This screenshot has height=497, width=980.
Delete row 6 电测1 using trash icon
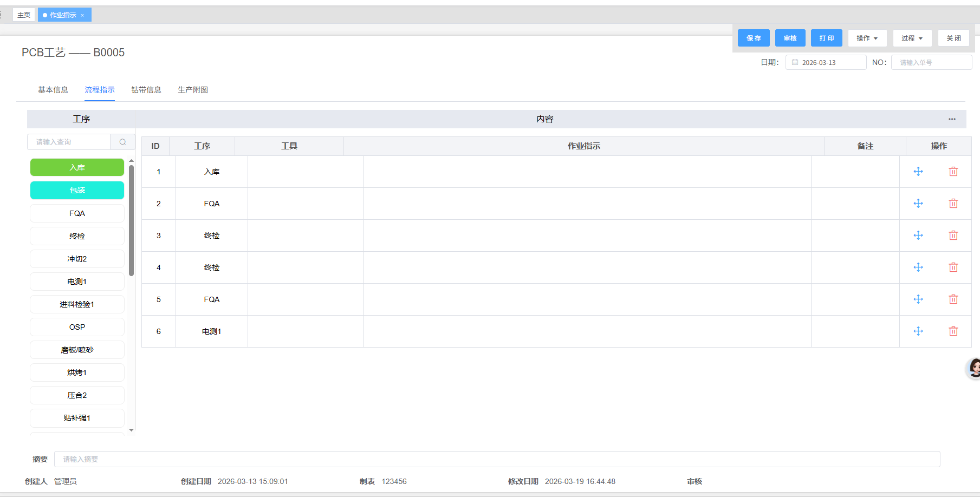(953, 331)
